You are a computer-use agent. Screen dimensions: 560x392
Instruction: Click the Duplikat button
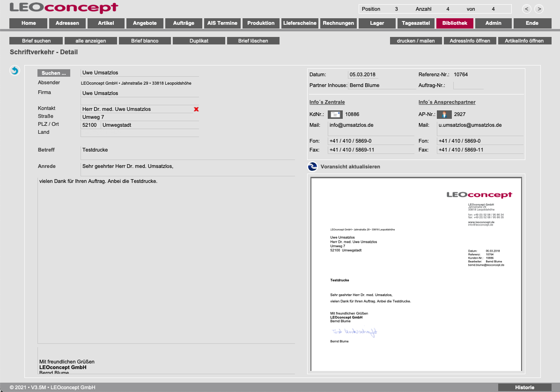[199, 41]
